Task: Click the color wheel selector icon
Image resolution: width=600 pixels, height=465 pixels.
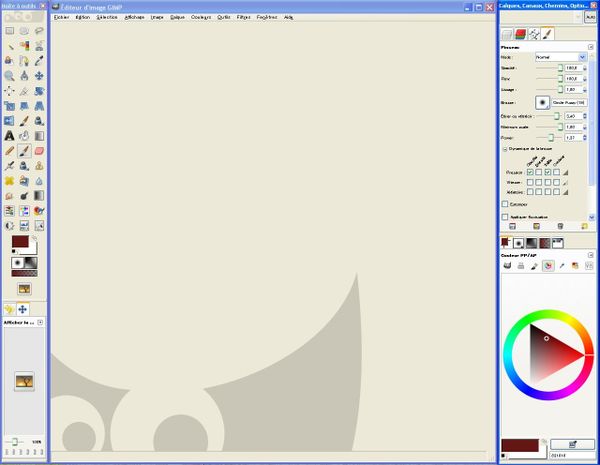Action: [x=548, y=266]
